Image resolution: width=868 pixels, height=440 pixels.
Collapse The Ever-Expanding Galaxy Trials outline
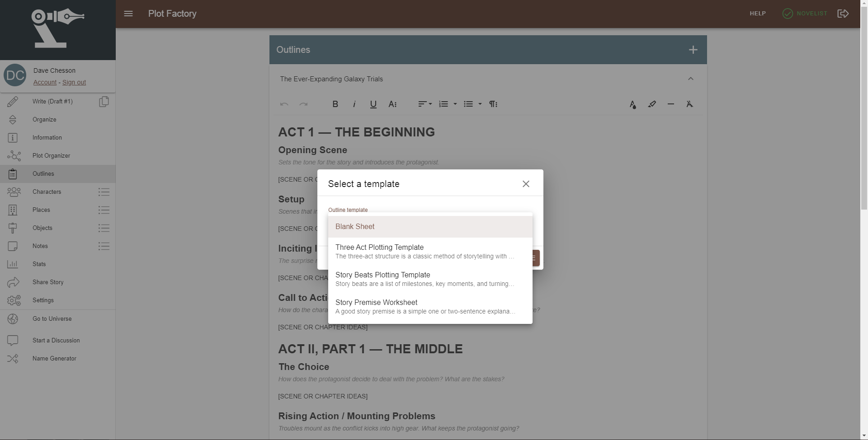coord(690,79)
